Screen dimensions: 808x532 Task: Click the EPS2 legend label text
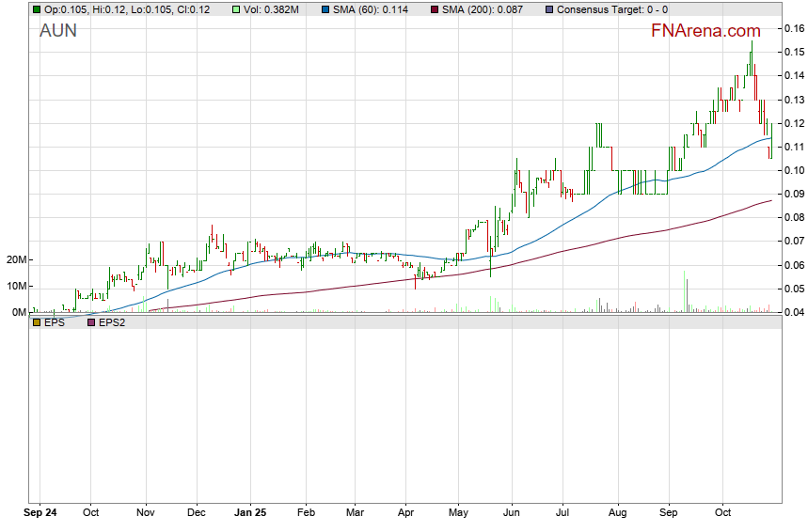(x=112, y=322)
